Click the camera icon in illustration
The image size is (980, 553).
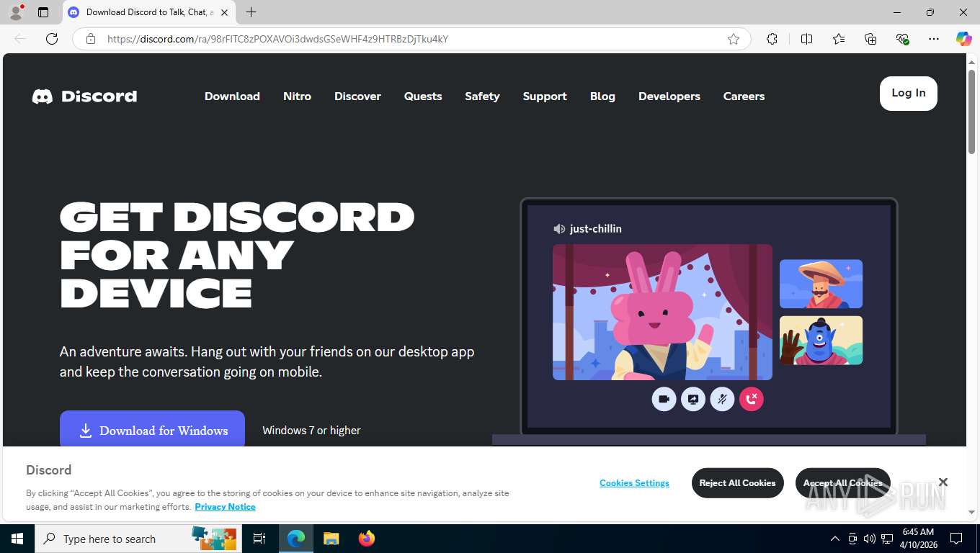pos(664,399)
